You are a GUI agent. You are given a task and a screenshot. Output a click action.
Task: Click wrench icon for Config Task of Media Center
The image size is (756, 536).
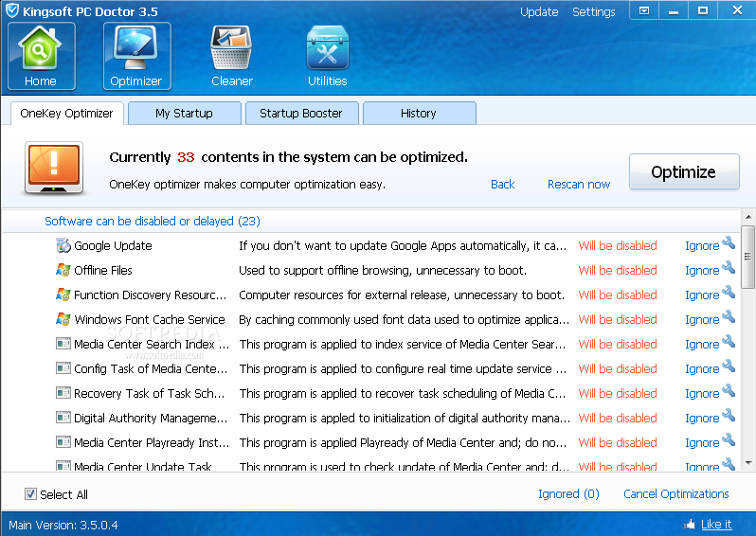pyautogui.click(x=729, y=366)
